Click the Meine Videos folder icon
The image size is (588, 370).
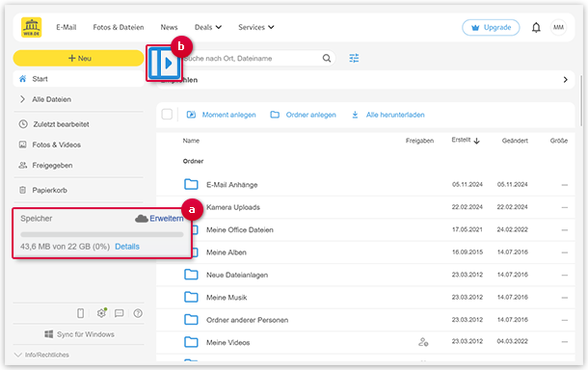coord(191,342)
